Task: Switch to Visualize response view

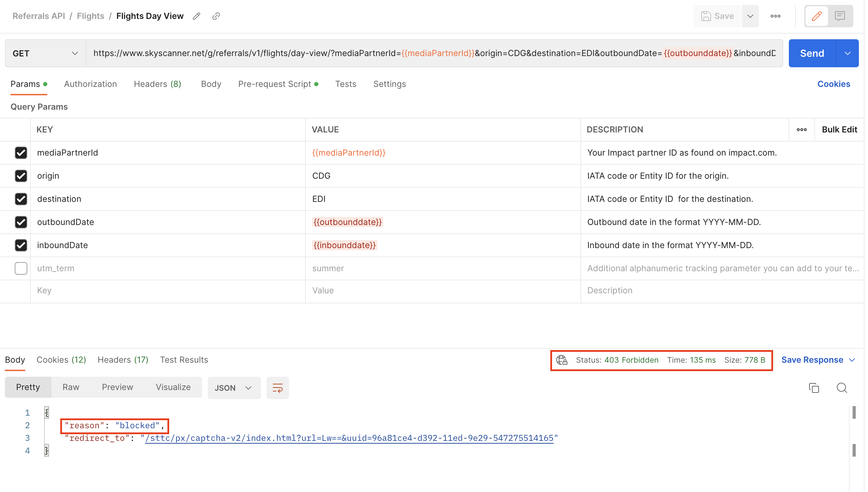Action: (173, 387)
